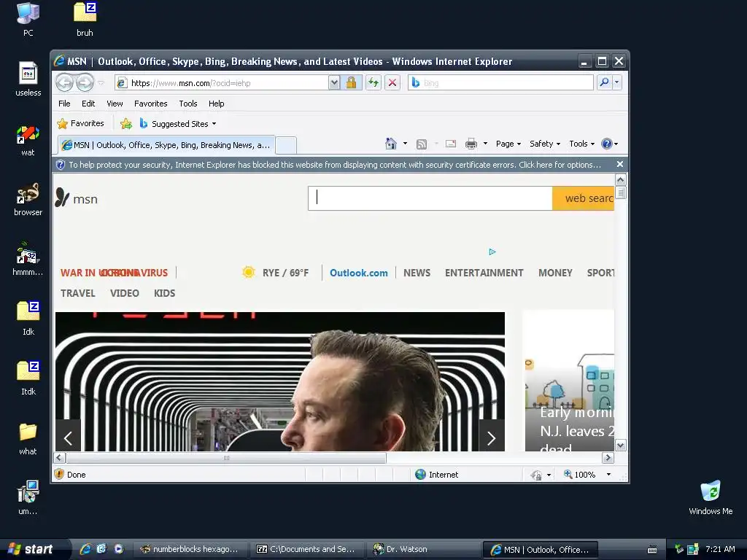
Task: Click the AdChoices triangle icon
Action: pos(492,252)
